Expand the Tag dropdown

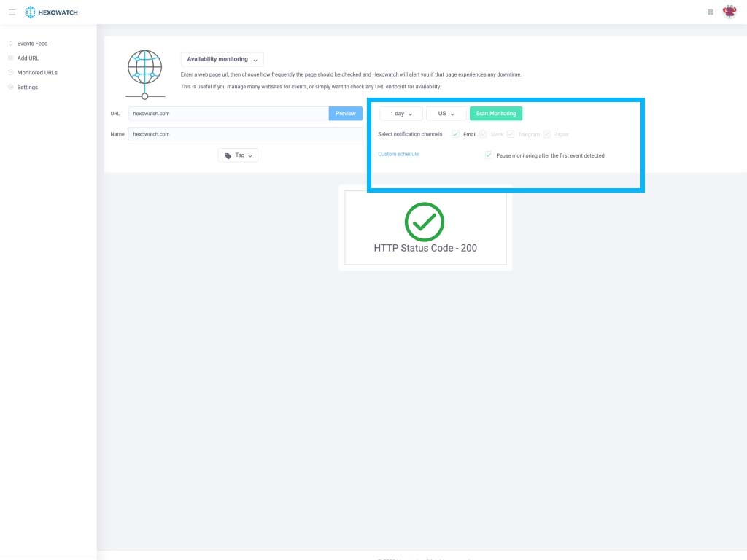(239, 155)
